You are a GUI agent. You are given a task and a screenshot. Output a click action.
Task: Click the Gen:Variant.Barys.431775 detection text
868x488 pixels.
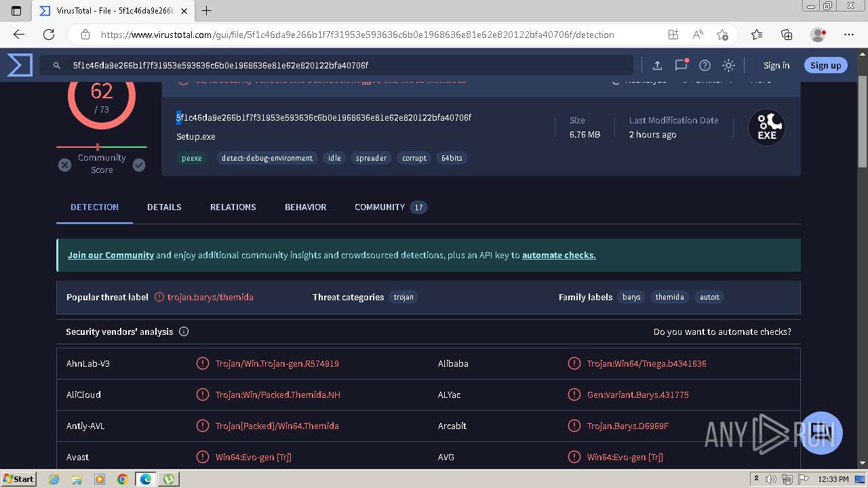(637, 394)
